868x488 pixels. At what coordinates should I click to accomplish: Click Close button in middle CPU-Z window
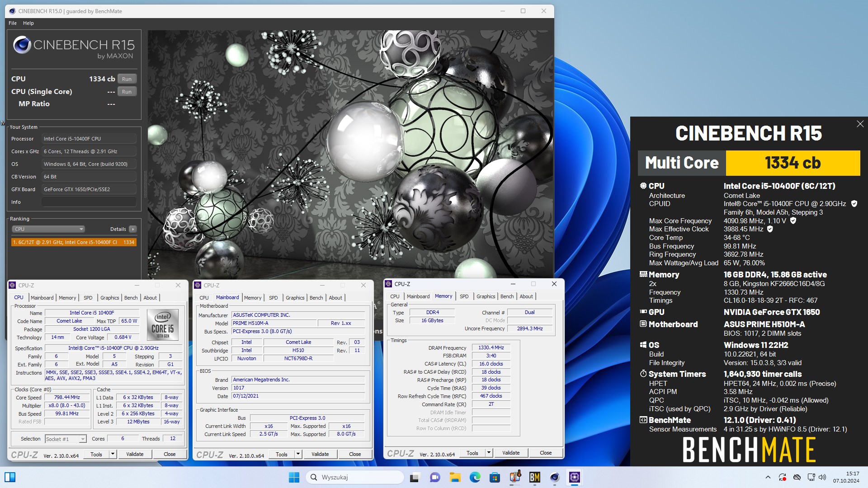pos(355,454)
